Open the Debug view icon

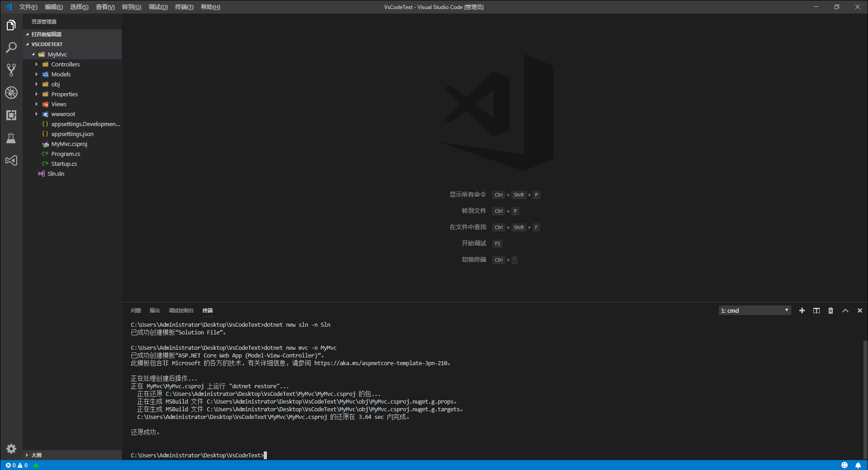11,93
